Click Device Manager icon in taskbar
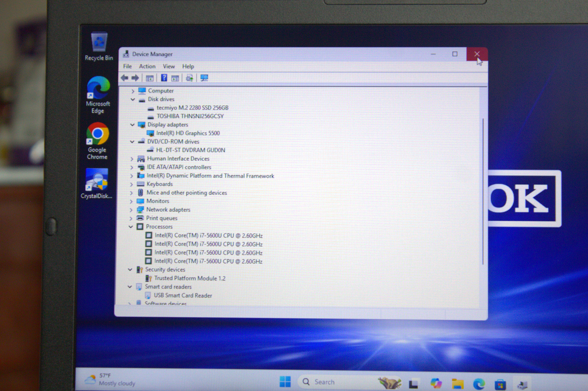 click(522, 384)
